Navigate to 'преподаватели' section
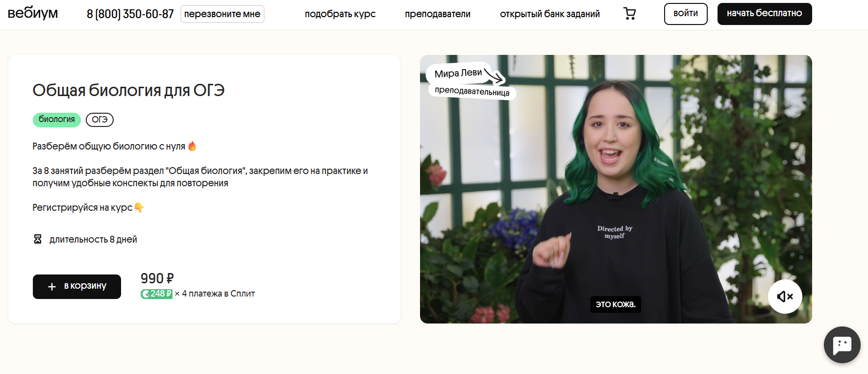This screenshot has width=868, height=374. (x=437, y=14)
